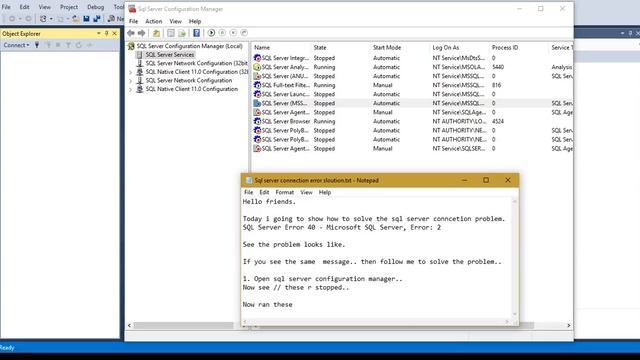Select the 'SQL Server (ANU...' service row
This screenshot has width=640, height=360.
pyautogui.click(x=412, y=76)
